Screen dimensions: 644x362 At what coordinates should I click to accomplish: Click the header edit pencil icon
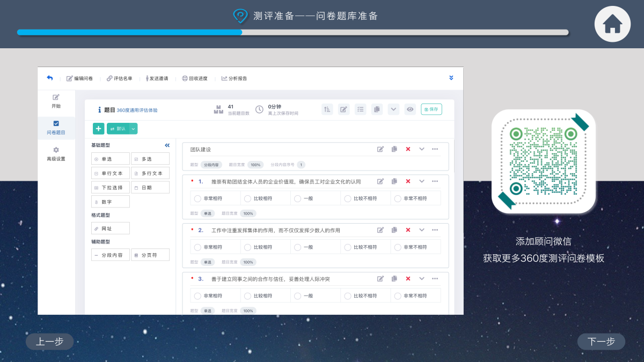pyautogui.click(x=343, y=109)
